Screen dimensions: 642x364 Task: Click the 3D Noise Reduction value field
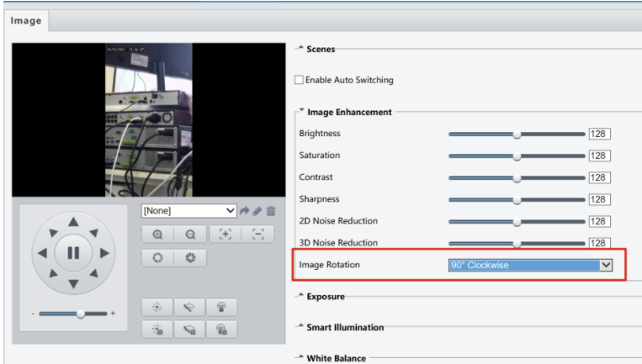click(x=600, y=243)
